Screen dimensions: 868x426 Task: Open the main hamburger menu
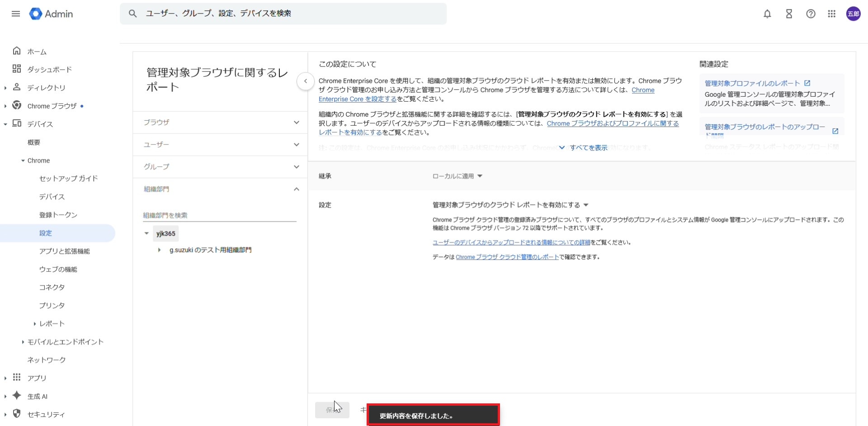pyautogui.click(x=16, y=14)
